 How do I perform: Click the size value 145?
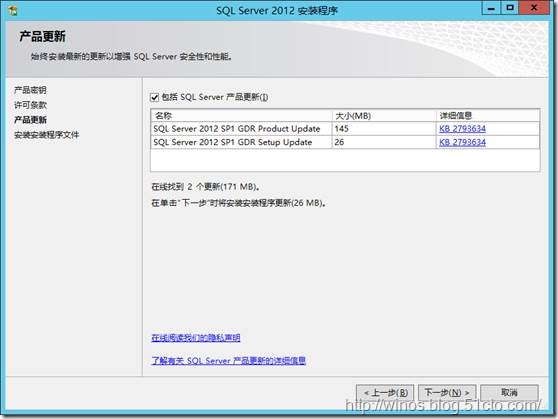341,129
